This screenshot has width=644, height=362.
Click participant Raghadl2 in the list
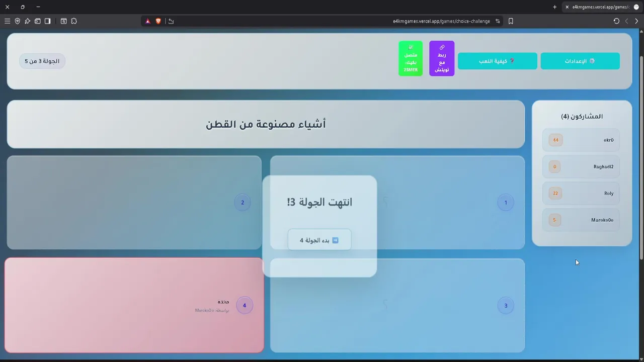(581, 167)
